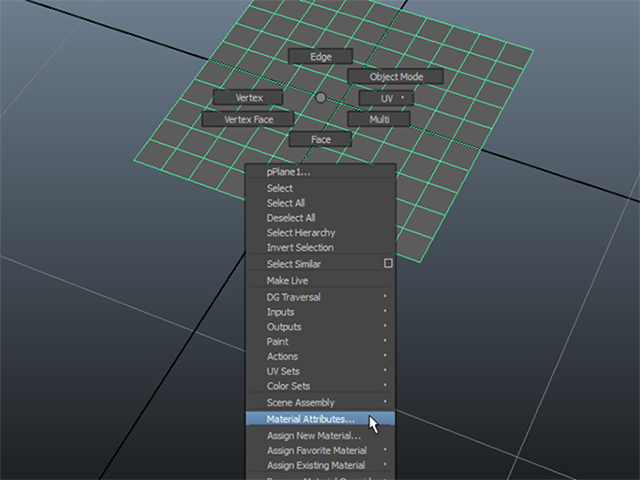The image size is (640, 480).
Task: Expand Color Sets submenu
Action: tap(320, 385)
